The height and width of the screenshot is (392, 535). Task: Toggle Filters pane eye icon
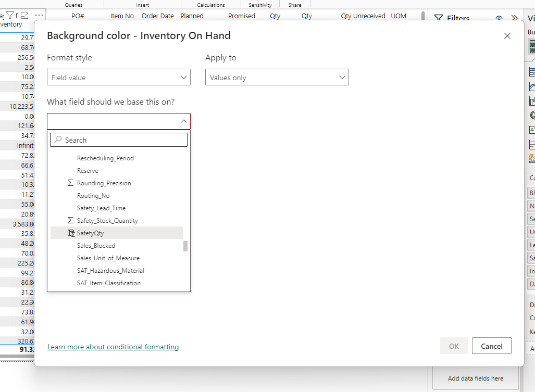pyautogui.click(x=499, y=18)
